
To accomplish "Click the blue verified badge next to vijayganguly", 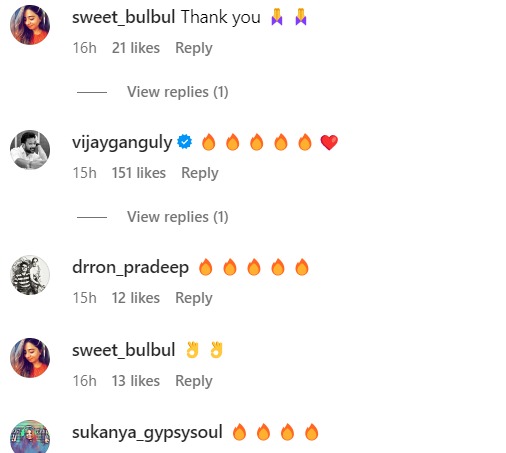I will 185,142.
